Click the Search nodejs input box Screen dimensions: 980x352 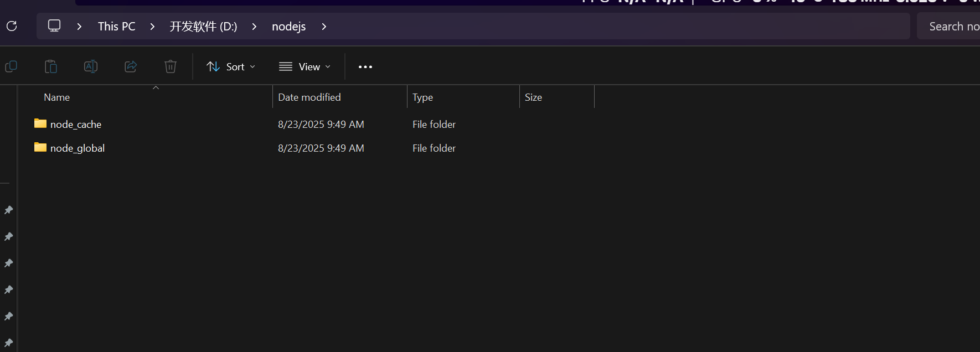click(948, 26)
